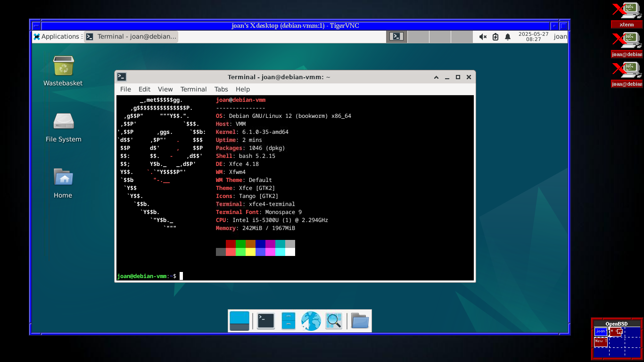Click the TigerVNC maximize button

coord(564,26)
